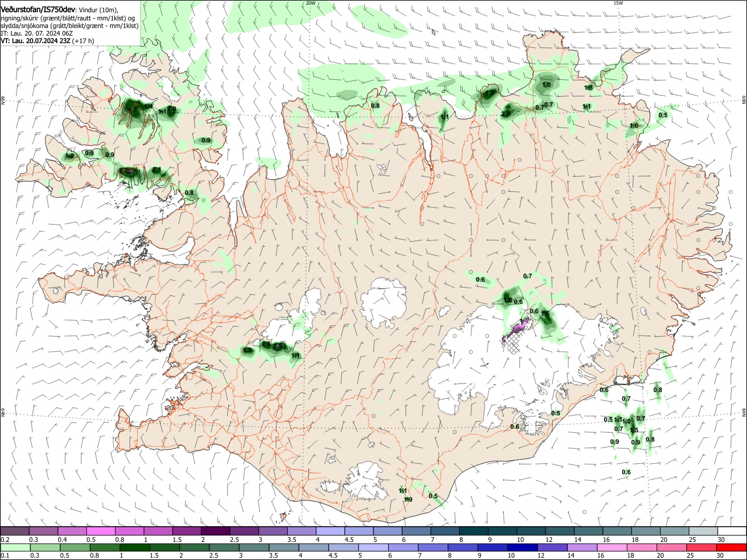
Task: Click the 'VT: Lau. 20.07.2024 23Z' valid time
Action: click(x=35, y=41)
